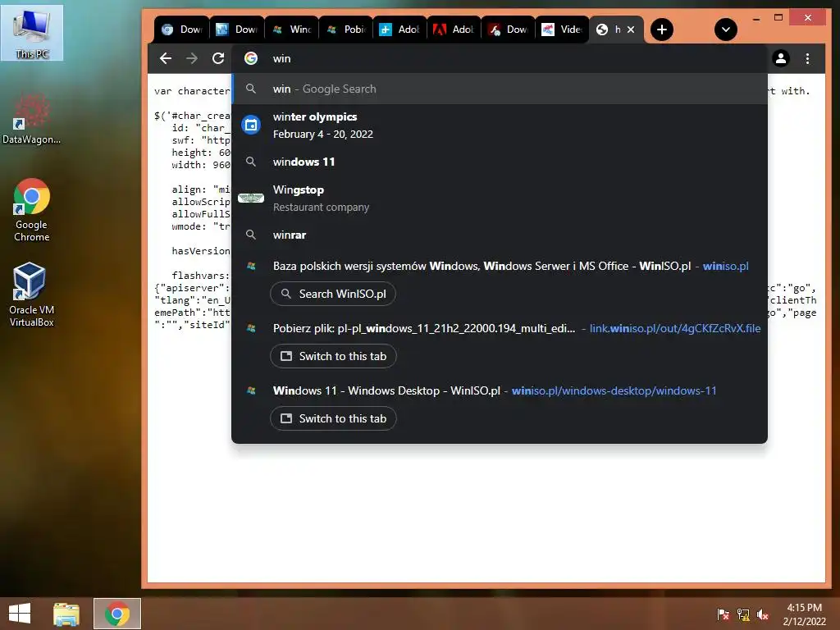Close the active tab with its X

631,30
